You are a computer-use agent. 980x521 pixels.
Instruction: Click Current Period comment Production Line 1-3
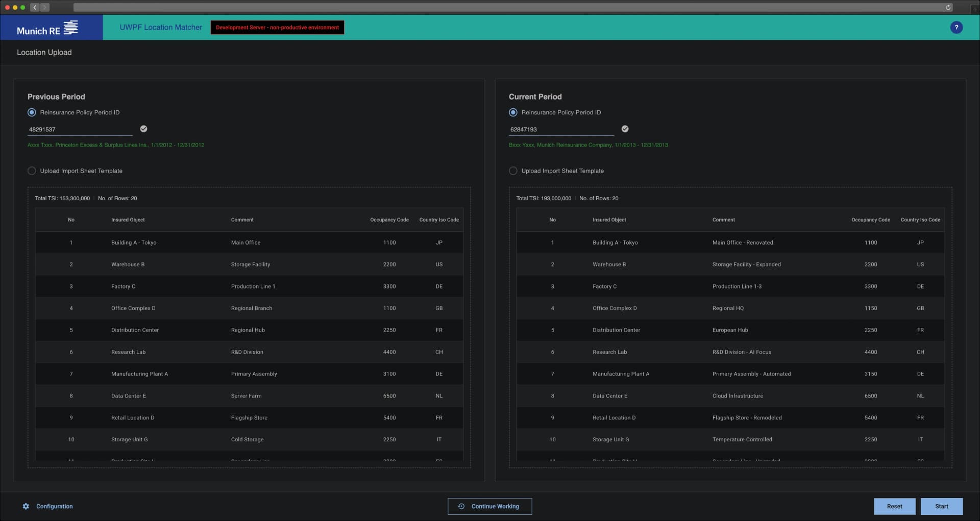coord(737,287)
